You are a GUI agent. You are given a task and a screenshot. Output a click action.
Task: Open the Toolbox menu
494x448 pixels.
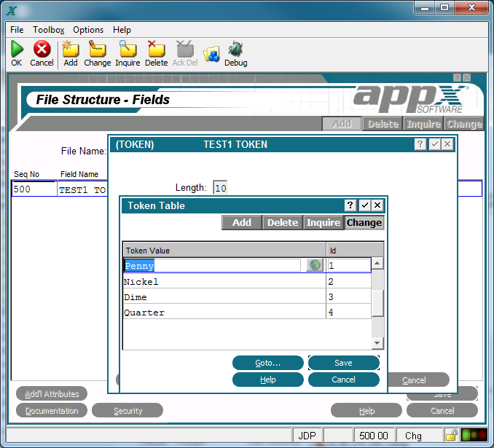pyautogui.click(x=49, y=30)
